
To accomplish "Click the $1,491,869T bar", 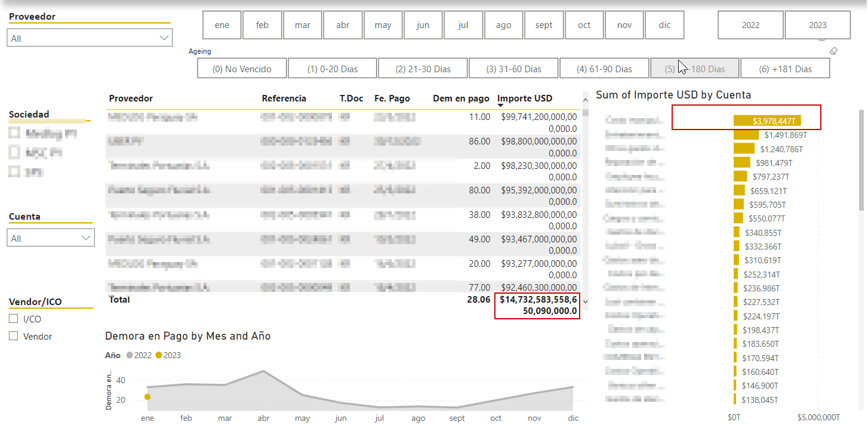I will pyautogui.click(x=746, y=134).
